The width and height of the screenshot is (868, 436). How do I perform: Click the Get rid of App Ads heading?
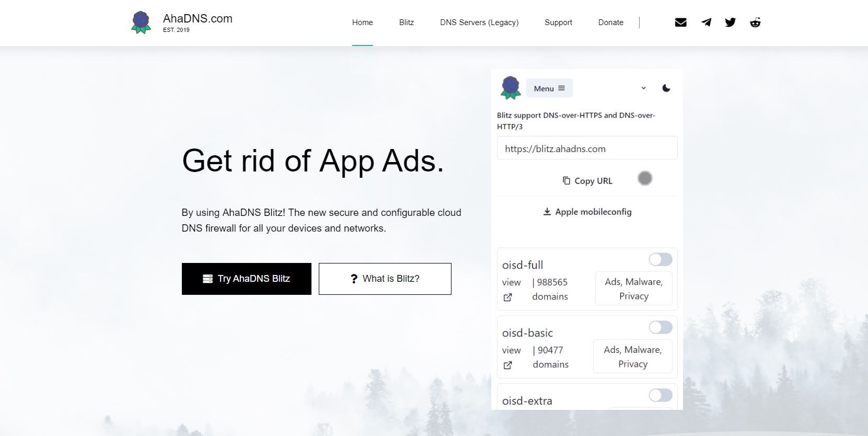click(313, 160)
